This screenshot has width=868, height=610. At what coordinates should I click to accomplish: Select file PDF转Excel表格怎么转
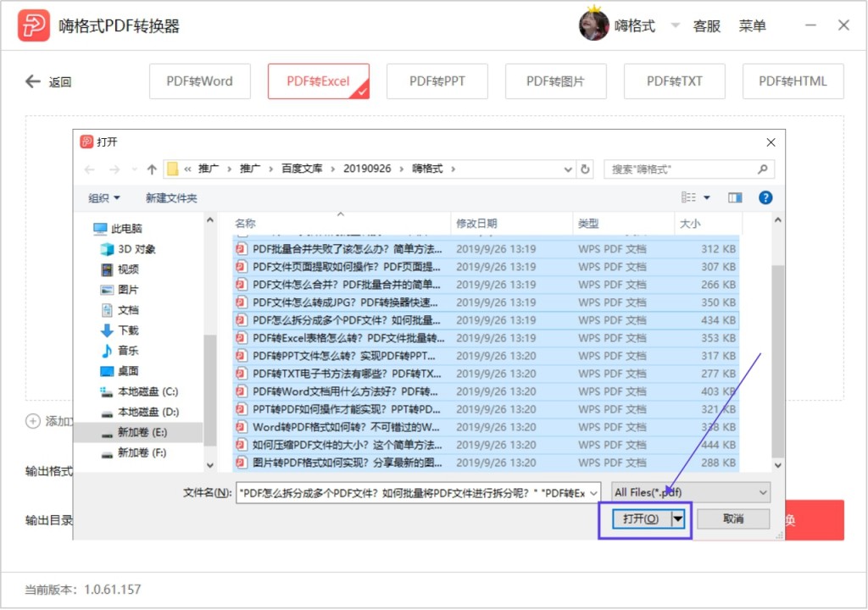(486, 338)
